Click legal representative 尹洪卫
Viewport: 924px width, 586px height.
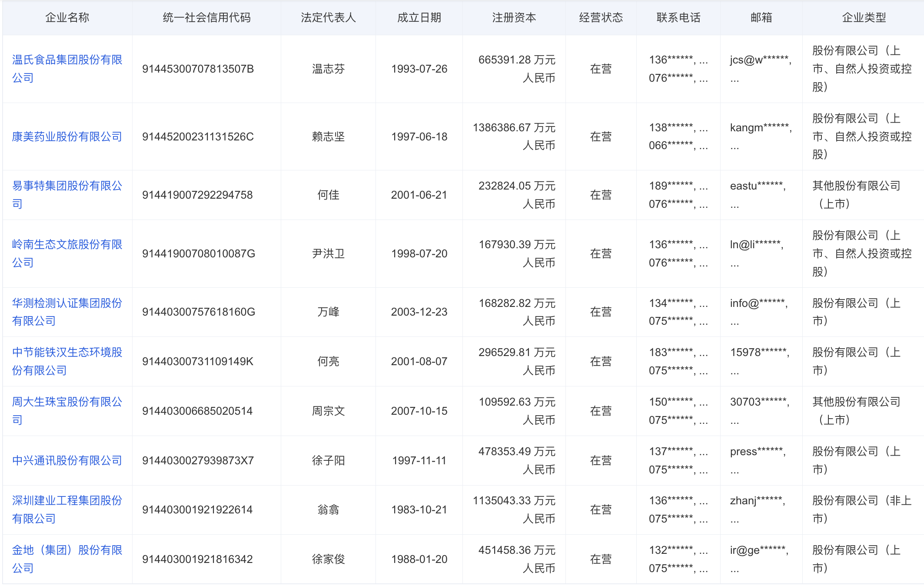[328, 253]
